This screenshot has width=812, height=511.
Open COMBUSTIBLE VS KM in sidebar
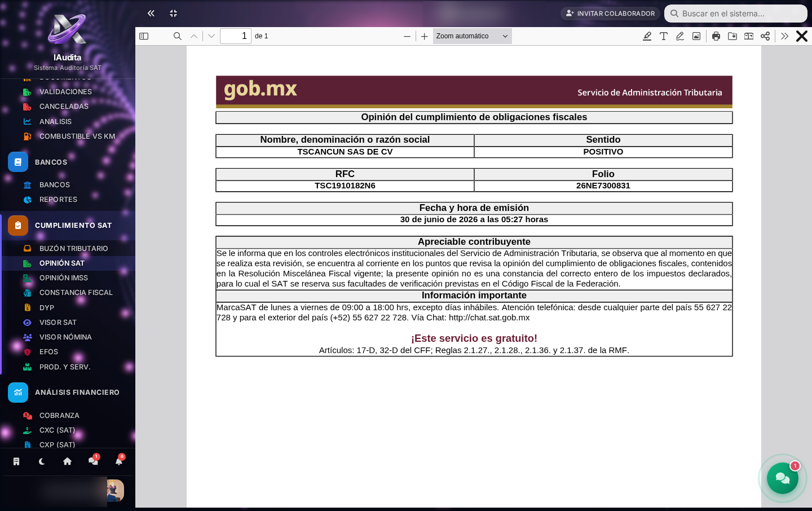[77, 136]
